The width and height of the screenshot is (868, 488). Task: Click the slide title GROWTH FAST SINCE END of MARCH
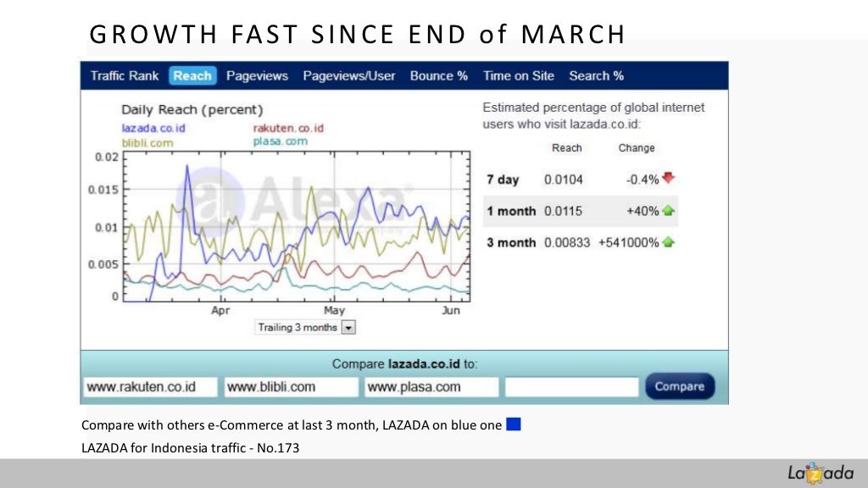357,34
